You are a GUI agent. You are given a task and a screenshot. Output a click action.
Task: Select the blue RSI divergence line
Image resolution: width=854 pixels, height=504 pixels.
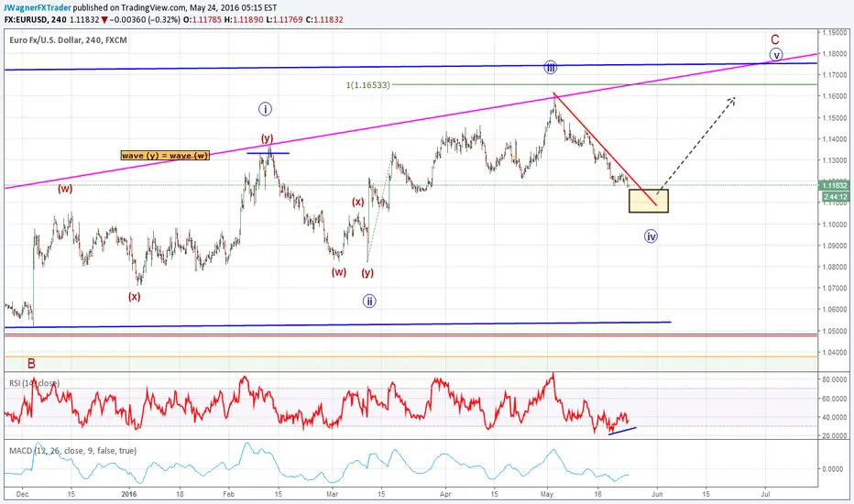click(622, 431)
